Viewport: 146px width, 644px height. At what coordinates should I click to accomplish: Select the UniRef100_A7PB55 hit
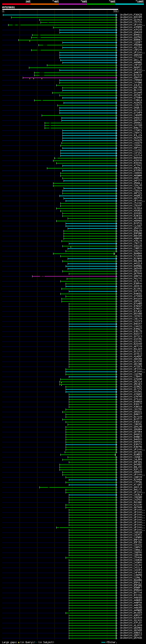pyautogui.click(x=131, y=27)
